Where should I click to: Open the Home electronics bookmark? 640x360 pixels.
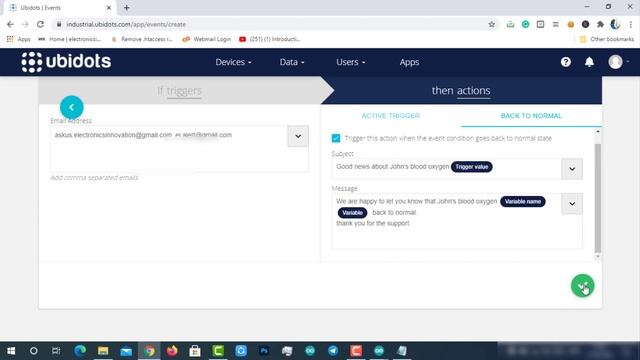70,39
